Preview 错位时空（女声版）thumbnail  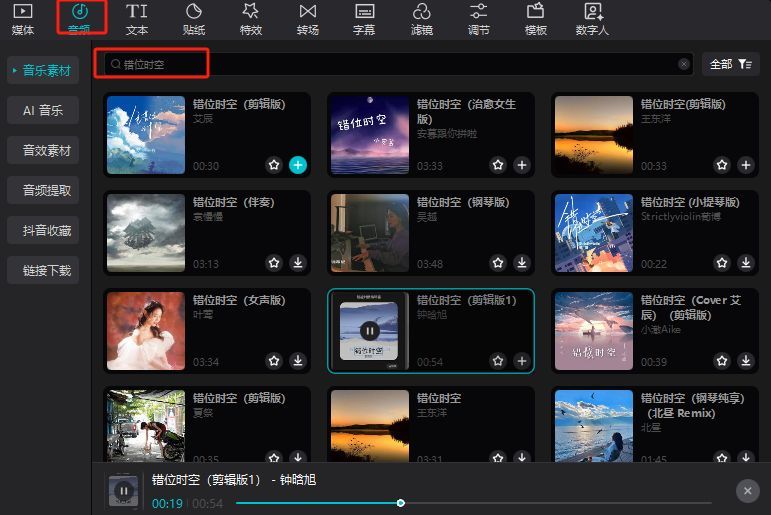[x=146, y=331]
